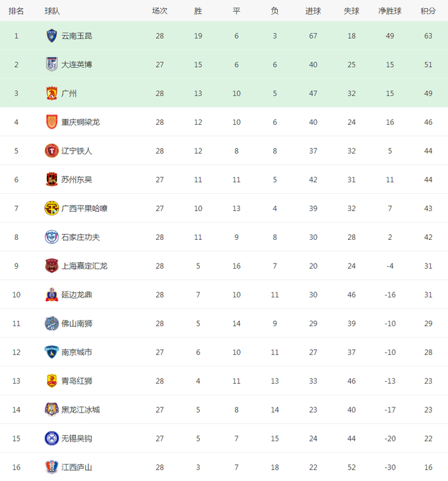Open the 南京城市 team name link

pos(77,352)
